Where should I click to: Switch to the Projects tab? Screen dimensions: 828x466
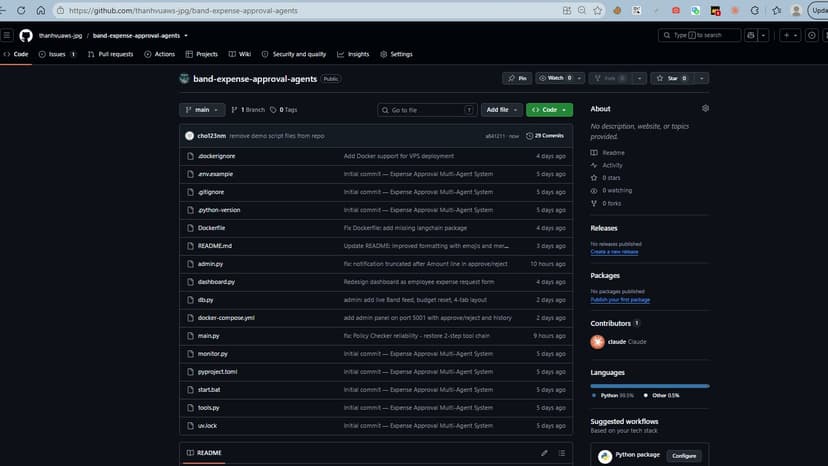(x=202, y=54)
